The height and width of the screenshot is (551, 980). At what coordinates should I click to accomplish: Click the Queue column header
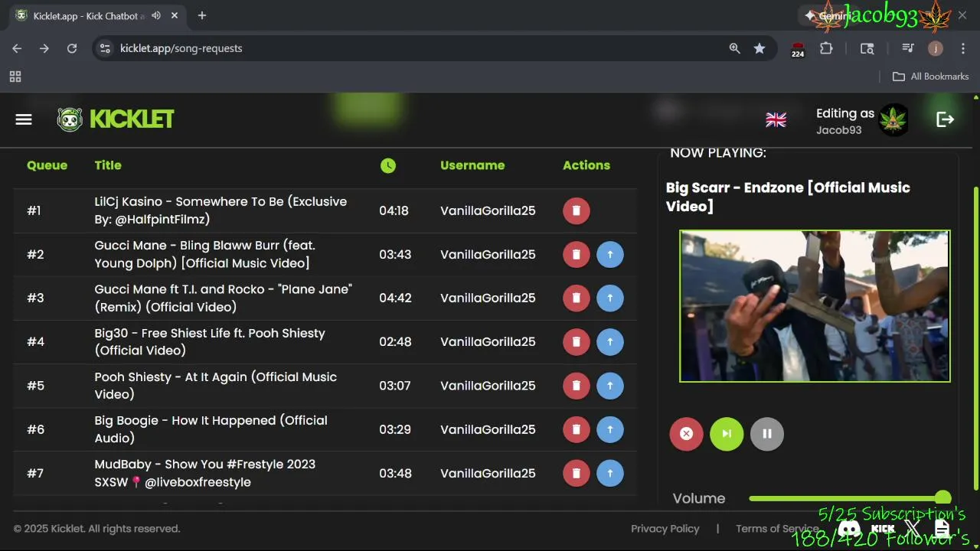47,165
